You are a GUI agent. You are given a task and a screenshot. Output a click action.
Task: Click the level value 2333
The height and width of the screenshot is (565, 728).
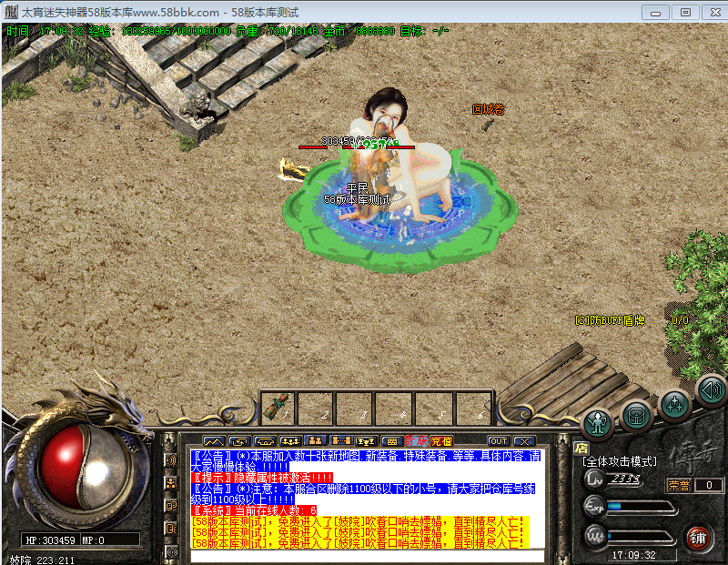(x=625, y=479)
